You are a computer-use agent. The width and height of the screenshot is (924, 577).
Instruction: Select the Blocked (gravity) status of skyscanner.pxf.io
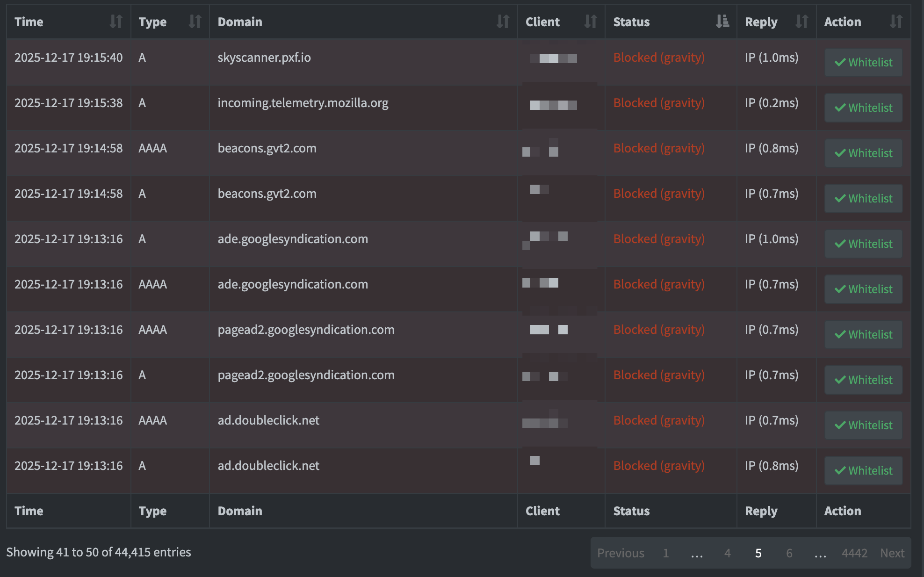coord(658,57)
